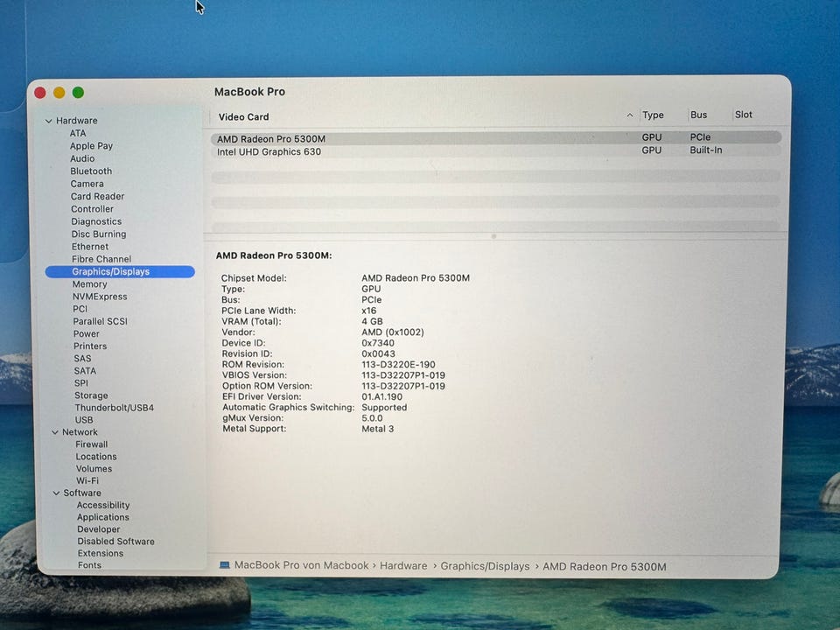This screenshot has height=630, width=840.
Task: Click the VRAM value 4 GB
Action: pyautogui.click(x=373, y=321)
